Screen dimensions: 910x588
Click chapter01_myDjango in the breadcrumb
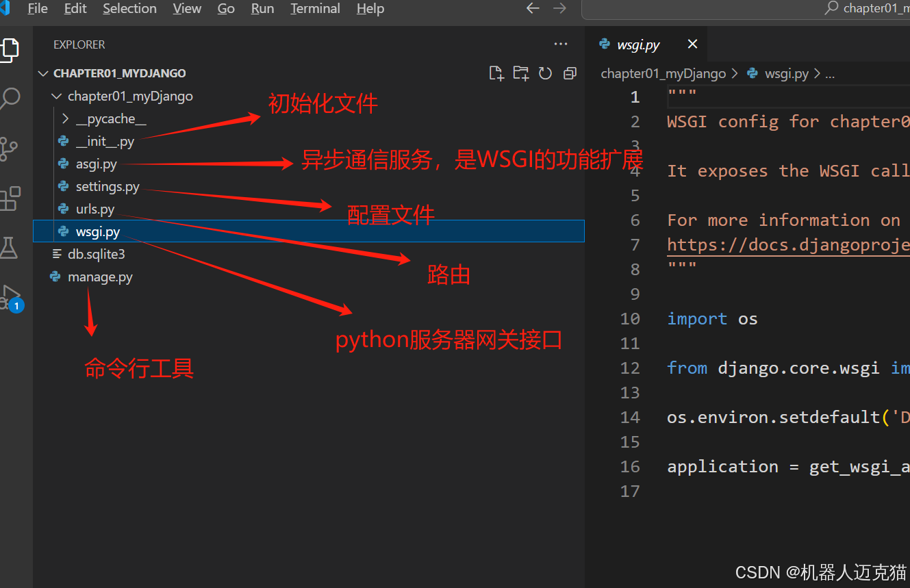[x=663, y=73]
